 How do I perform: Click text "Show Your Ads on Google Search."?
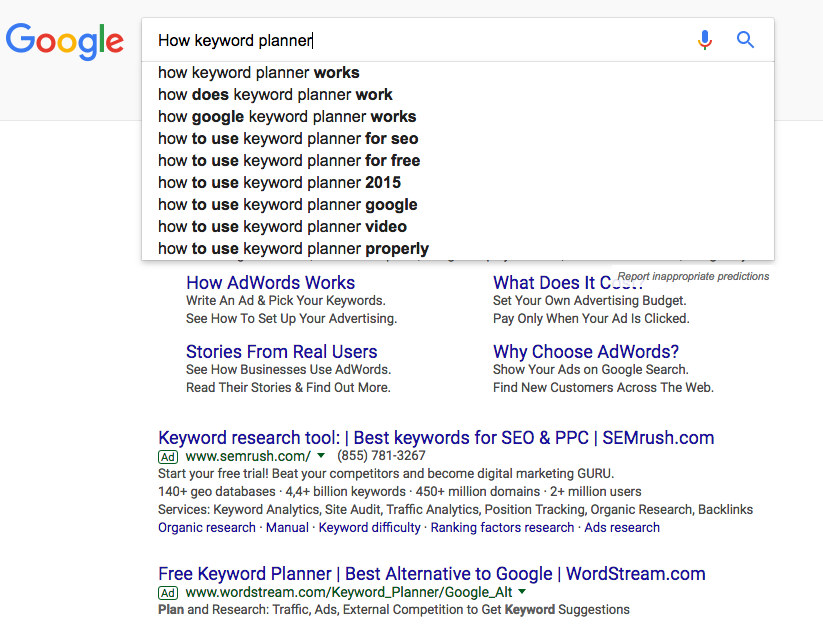[x=590, y=369]
